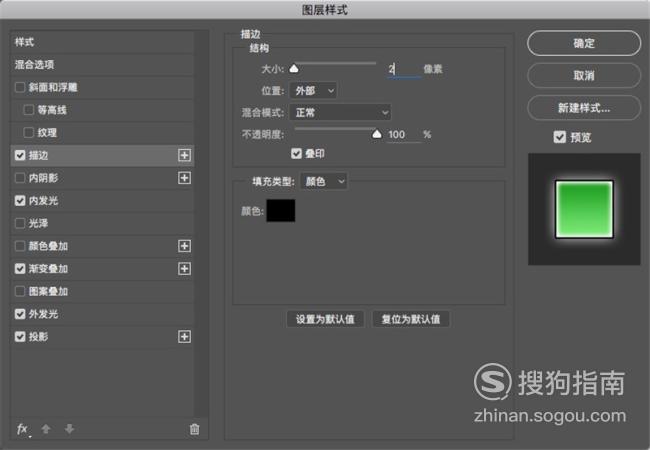Select the 样式 item in left list
This screenshot has height=450, width=650.
click(x=102, y=42)
